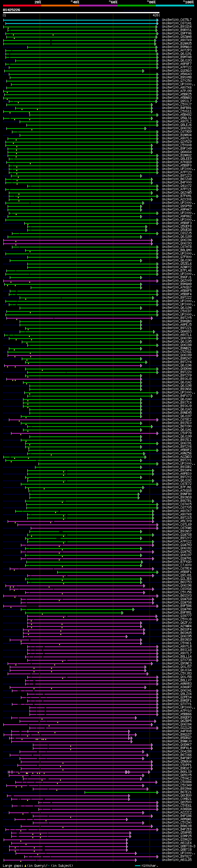Click label UniRef100_A0T2P3
Screen dimensions: 197x868
pyautogui.click(x=177, y=50)
